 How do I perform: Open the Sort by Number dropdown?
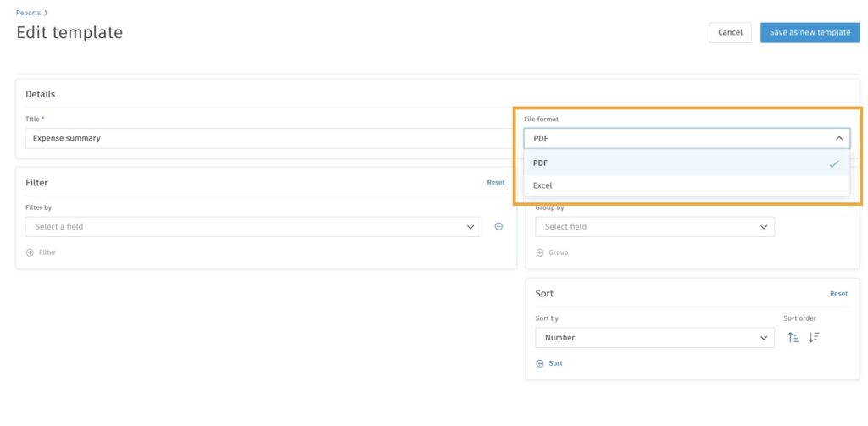(x=654, y=337)
